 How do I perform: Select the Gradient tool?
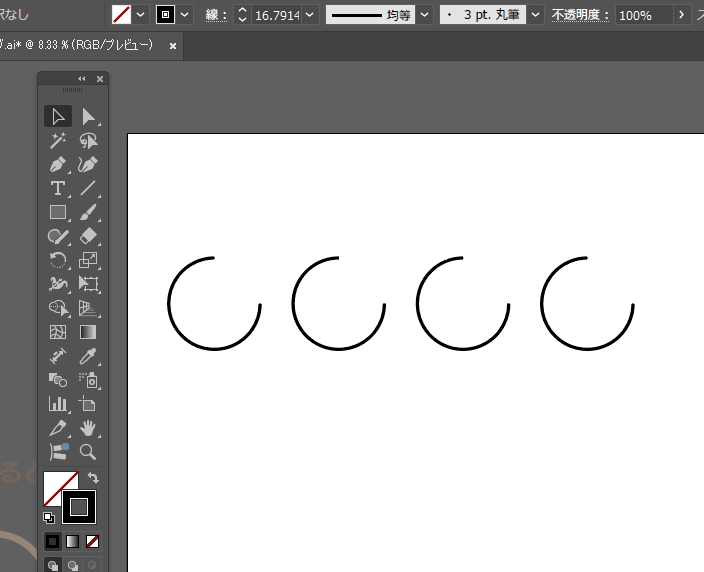click(x=88, y=332)
